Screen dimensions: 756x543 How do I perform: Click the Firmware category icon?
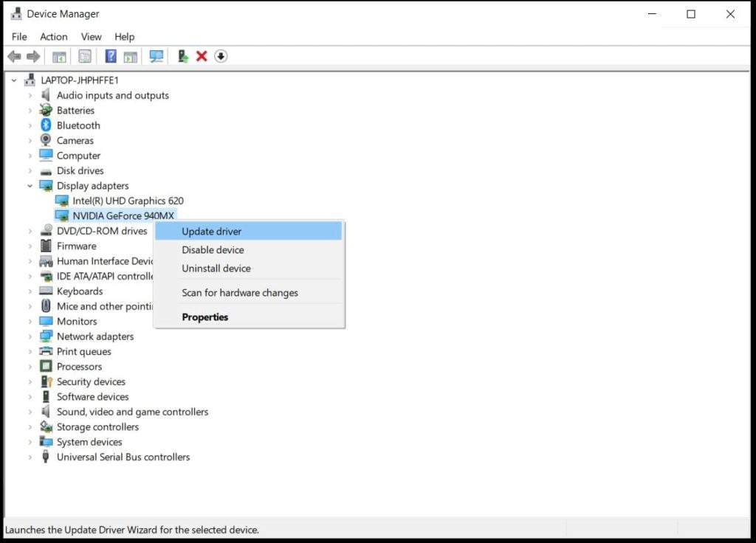pos(46,246)
